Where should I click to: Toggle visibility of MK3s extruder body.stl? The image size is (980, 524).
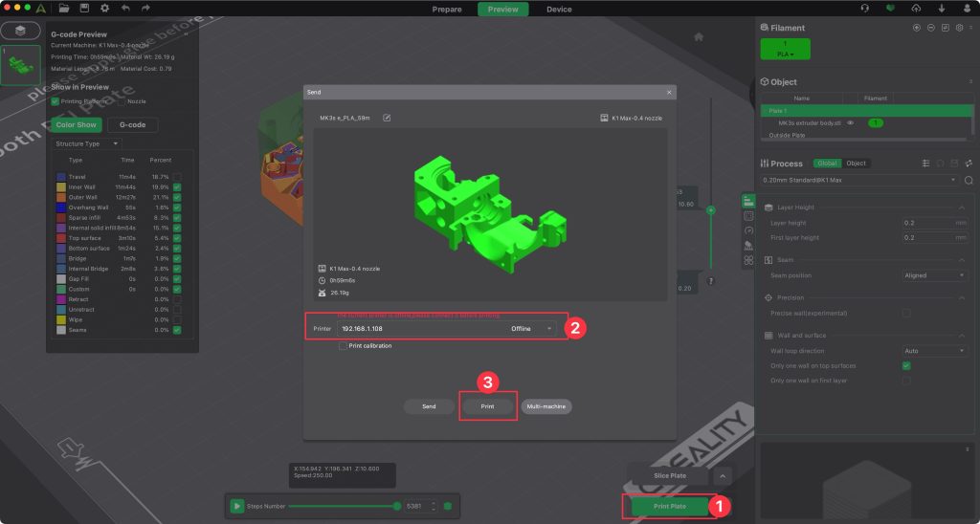[850, 122]
